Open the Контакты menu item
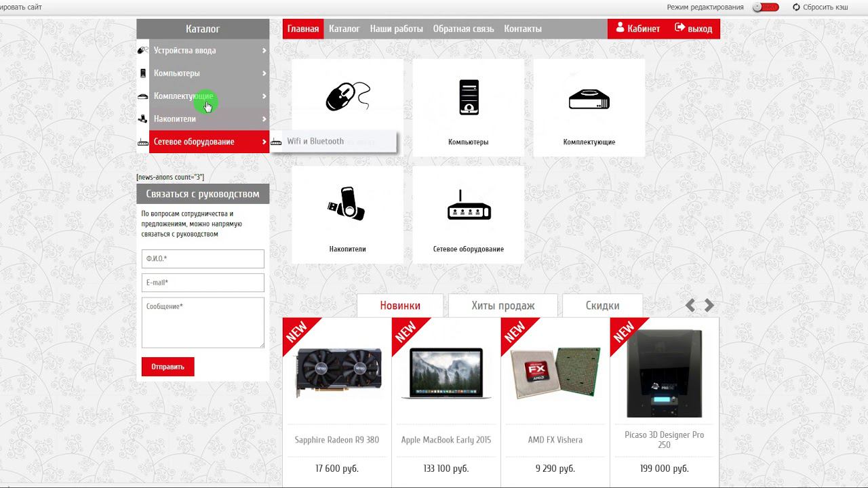868x488 pixels. [x=523, y=28]
